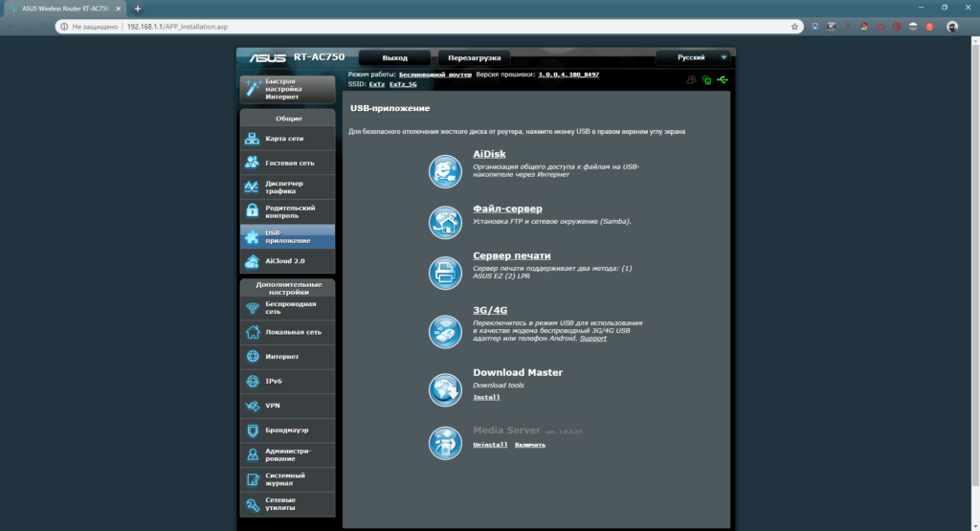The height and width of the screenshot is (531, 980).
Task: Click the AiDisk application icon
Action: 445,170
